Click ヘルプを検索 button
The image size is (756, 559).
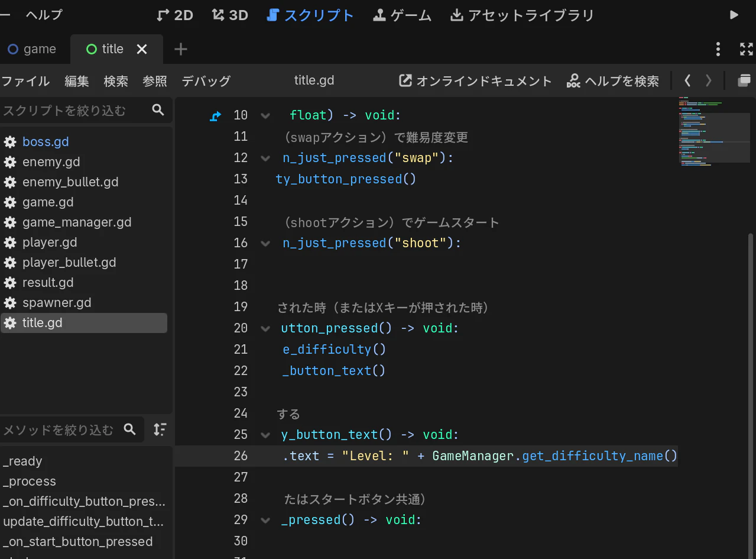click(613, 81)
